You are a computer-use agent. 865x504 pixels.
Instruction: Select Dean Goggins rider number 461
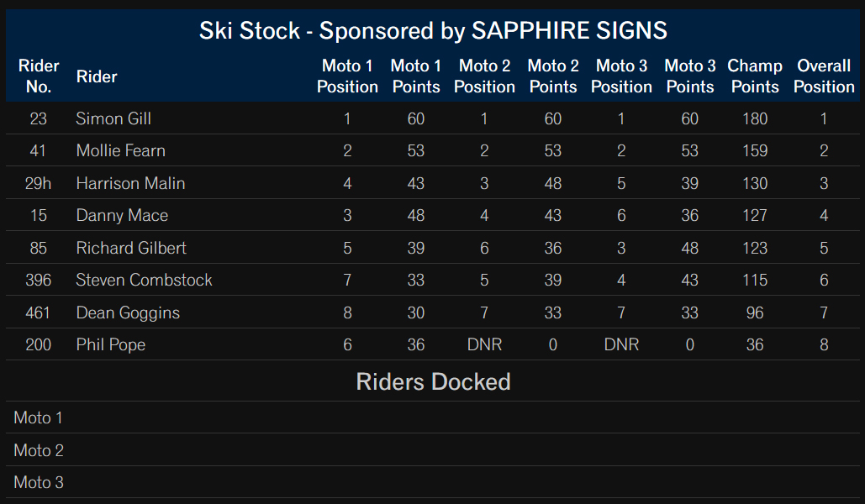click(38, 312)
